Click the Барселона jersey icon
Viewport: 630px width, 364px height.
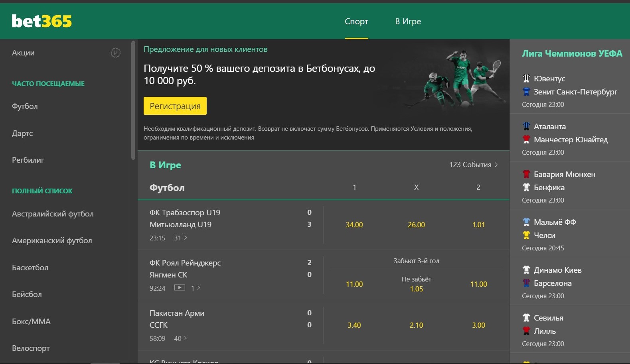[526, 283]
